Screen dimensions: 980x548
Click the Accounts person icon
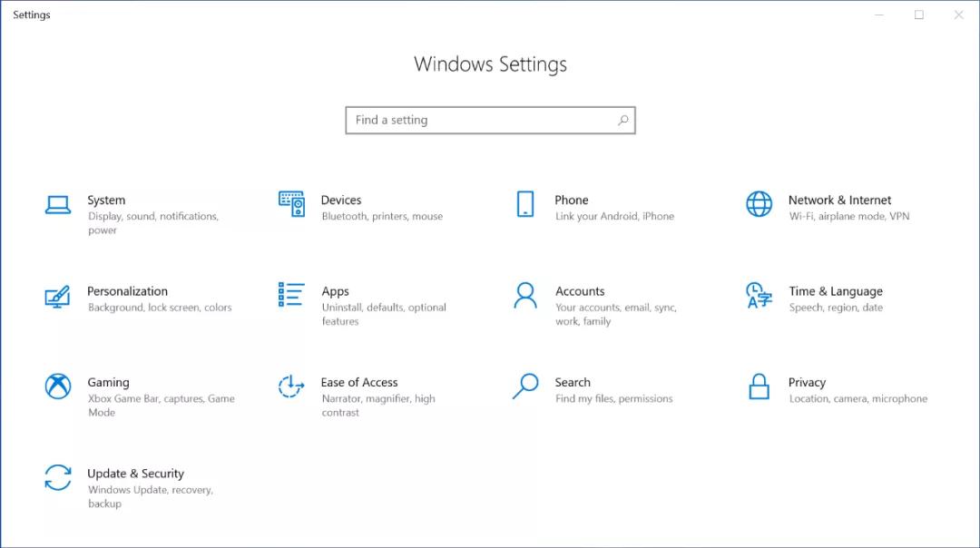click(524, 297)
